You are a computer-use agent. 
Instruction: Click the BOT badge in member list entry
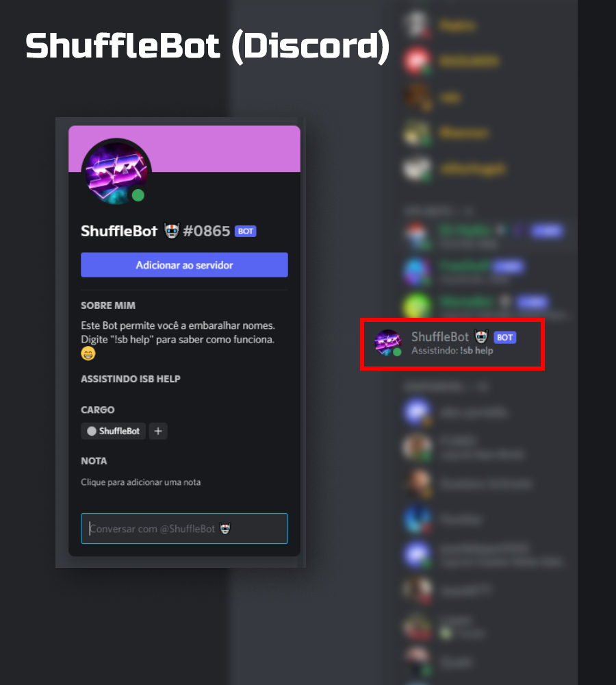504,337
